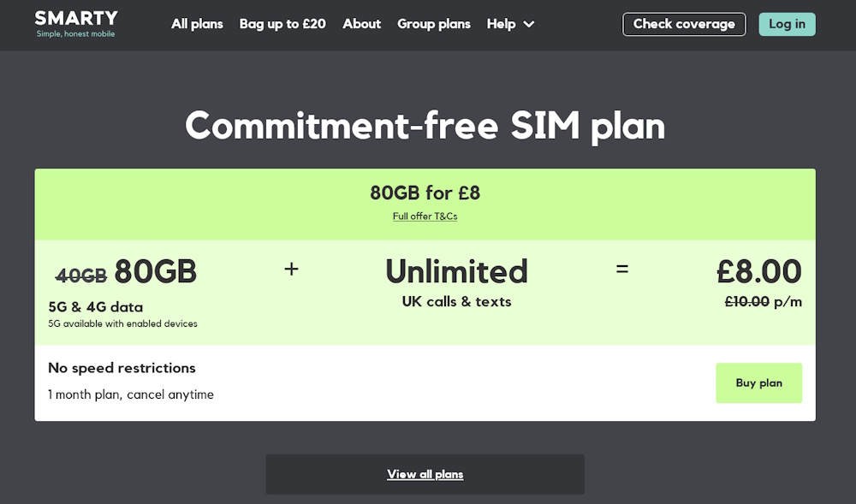Viewport: 856px width, 504px height.
Task: Click the 80GB for £8 banner title
Action: click(425, 193)
